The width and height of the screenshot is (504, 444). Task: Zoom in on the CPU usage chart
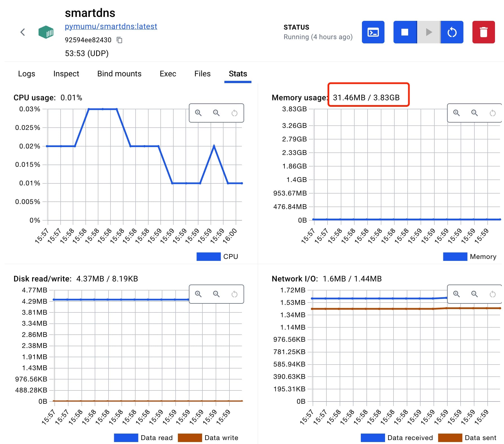click(x=198, y=113)
